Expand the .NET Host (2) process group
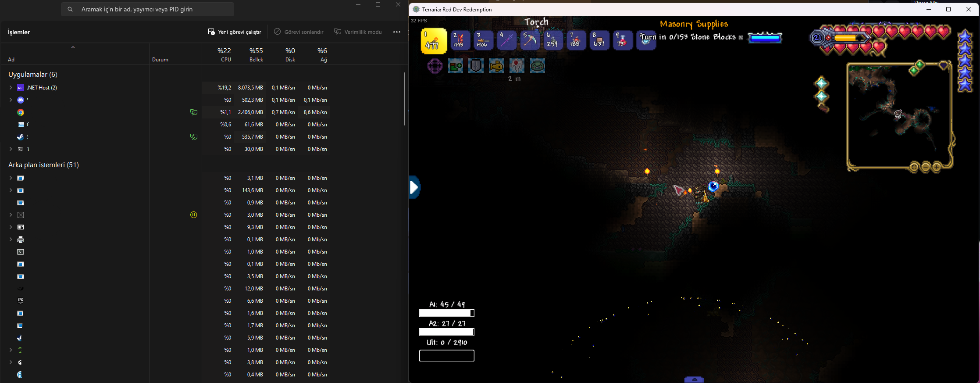This screenshot has height=383, width=980. [x=11, y=88]
